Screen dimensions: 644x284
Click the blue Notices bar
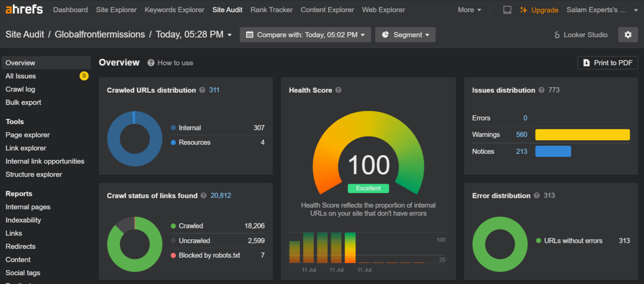(553, 151)
